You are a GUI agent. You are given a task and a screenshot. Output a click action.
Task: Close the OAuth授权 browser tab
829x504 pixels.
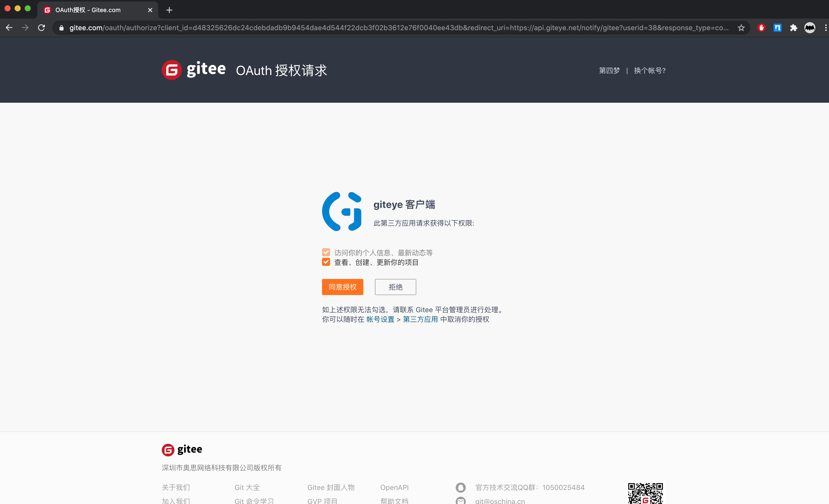coord(150,10)
